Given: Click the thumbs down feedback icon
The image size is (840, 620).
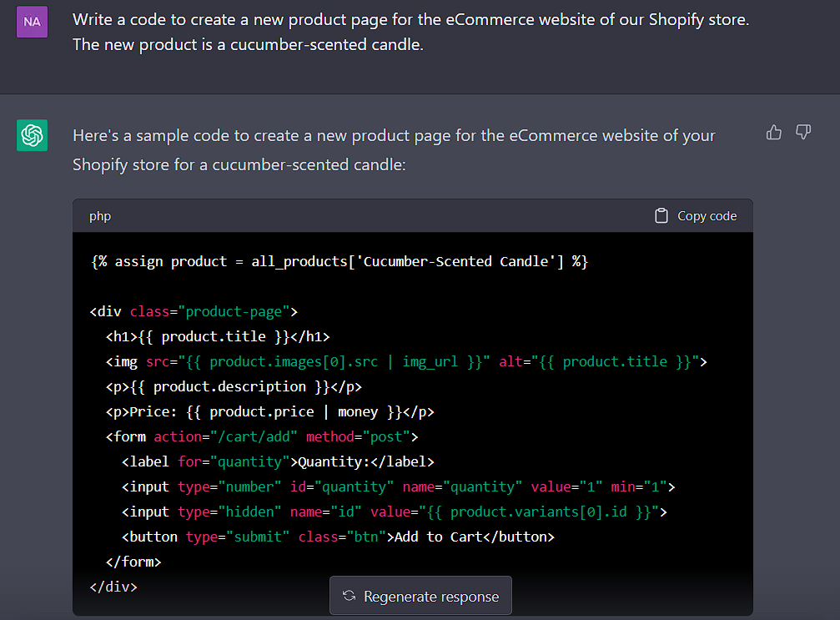Looking at the screenshot, I should 803,133.
